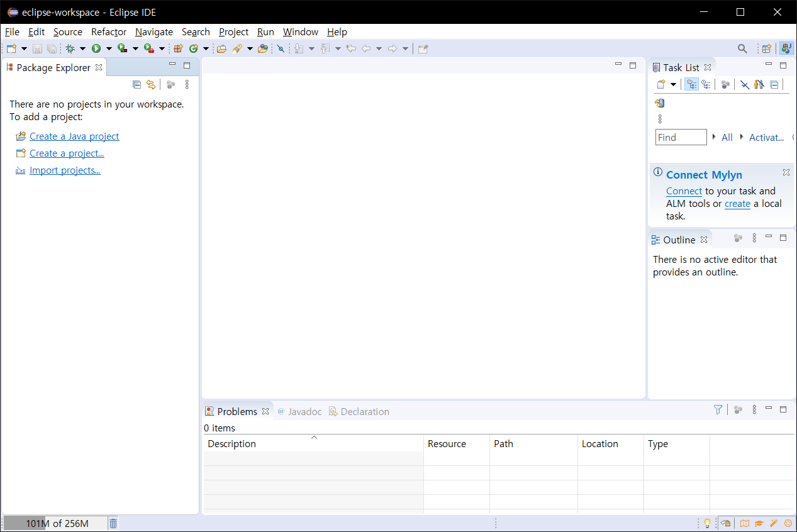Viewport: 797px width, 532px height.
Task: Collapse all in Task List toolbar
Action: 774,84
